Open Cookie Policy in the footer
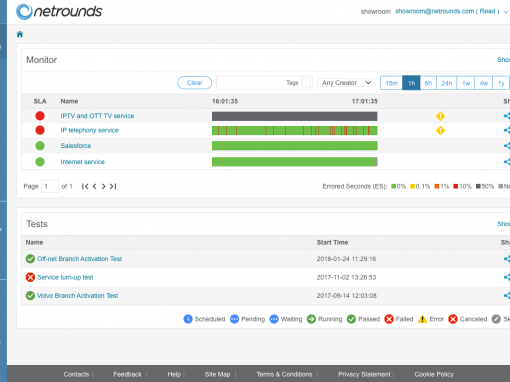Viewport: 510px width, 382px height. click(x=434, y=374)
